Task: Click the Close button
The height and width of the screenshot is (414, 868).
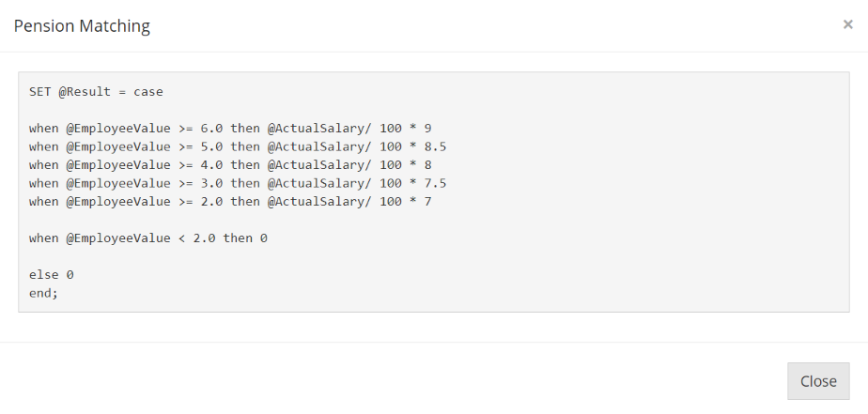Action: [818, 381]
